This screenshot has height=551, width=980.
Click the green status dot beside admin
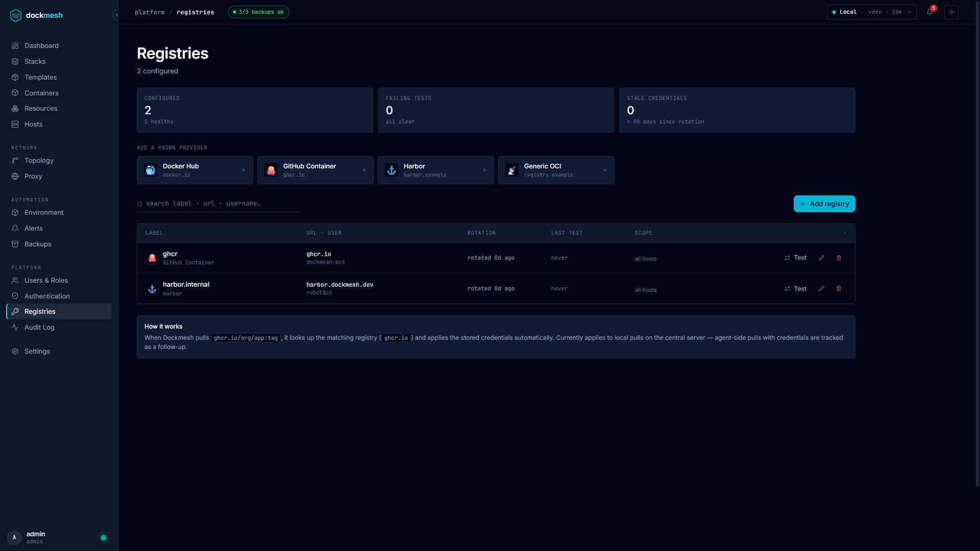pyautogui.click(x=104, y=538)
